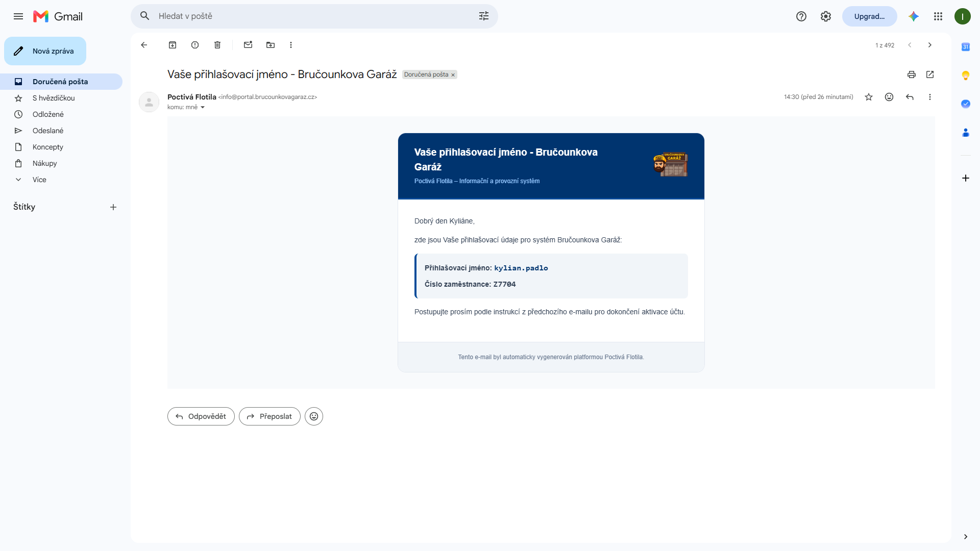Screen dimensions: 980x551
Task: Select employee number Z7704
Action: 504,284
